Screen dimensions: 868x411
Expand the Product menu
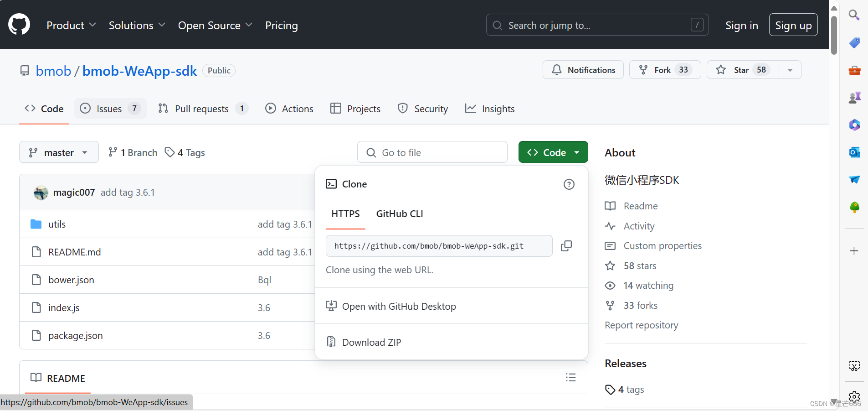pos(71,25)
